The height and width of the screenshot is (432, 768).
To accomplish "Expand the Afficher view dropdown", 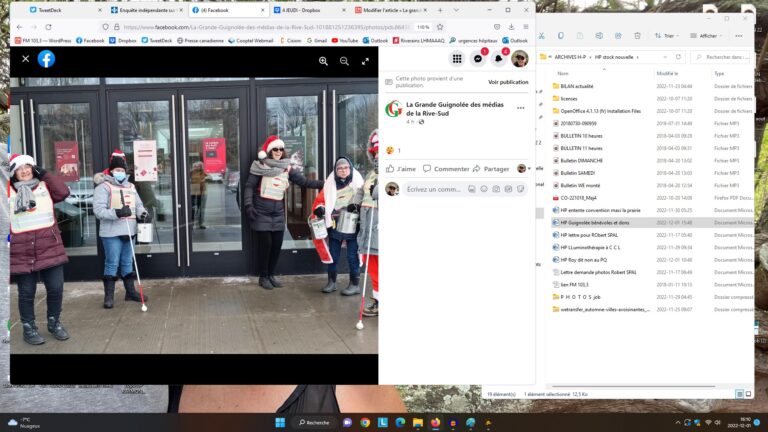I will coord(710,35).
